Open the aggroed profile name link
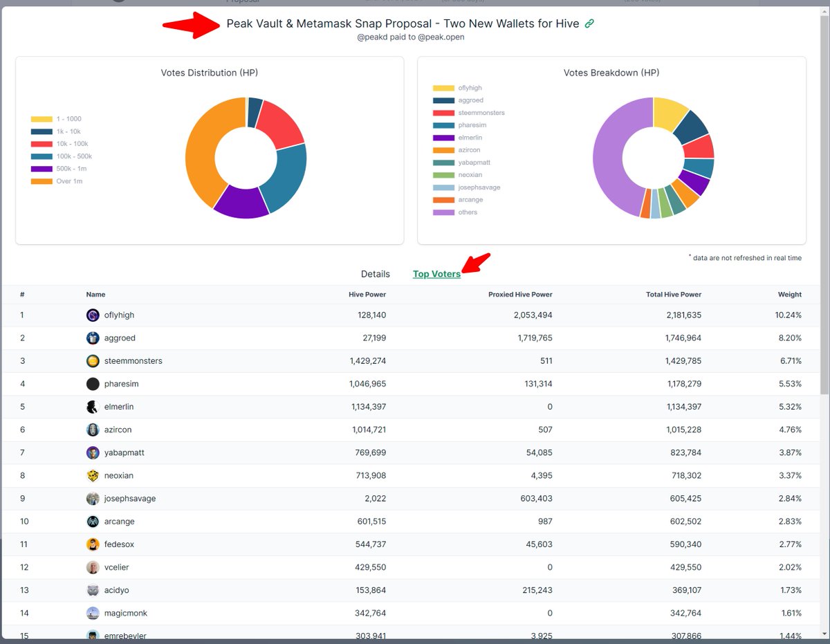The image size is (830, 644). pos(120,338)
